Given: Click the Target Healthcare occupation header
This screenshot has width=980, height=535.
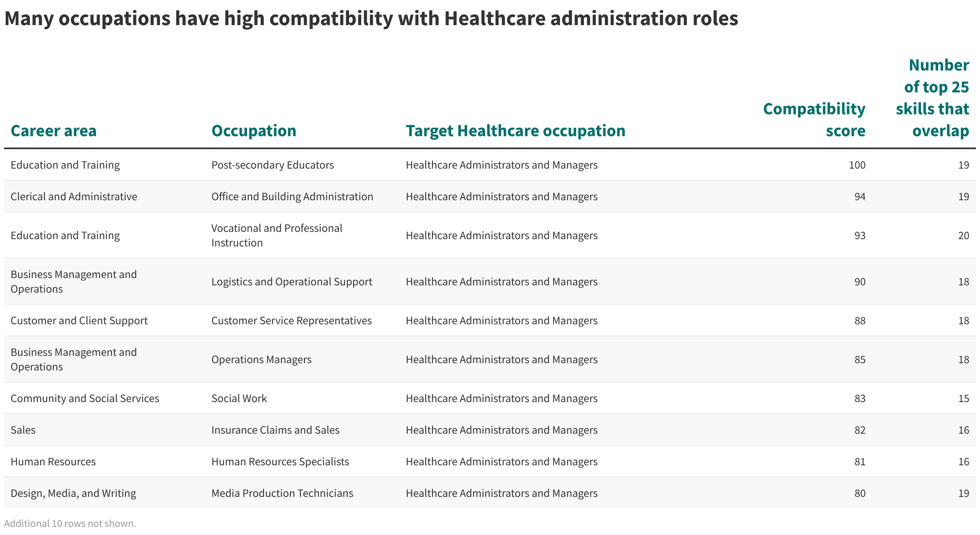Looking at the screenshot, I should tap(516, 131).
